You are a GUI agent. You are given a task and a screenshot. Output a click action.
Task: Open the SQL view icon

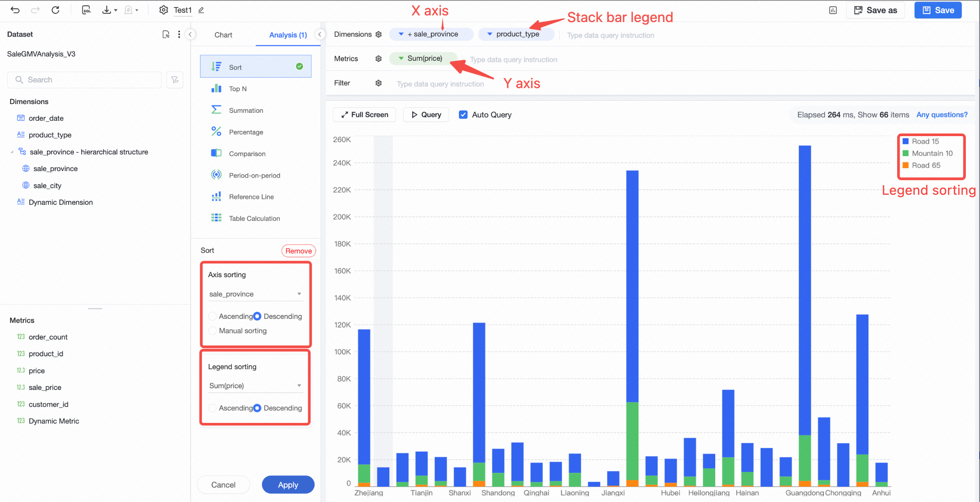click(x=86, y=10)
